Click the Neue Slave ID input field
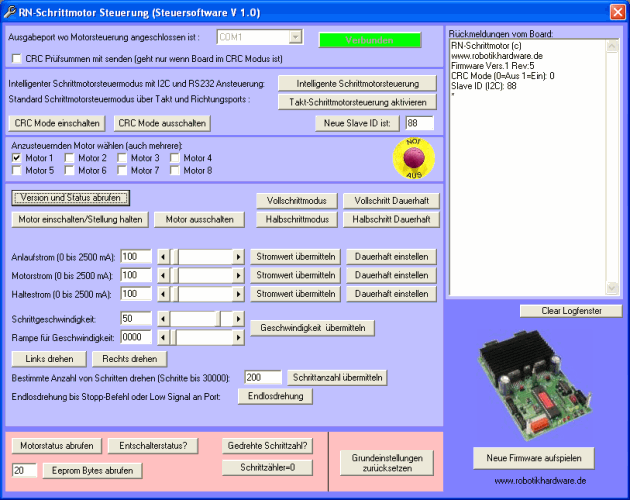This screenshot has width=630, height=500. tap(418, 123)
